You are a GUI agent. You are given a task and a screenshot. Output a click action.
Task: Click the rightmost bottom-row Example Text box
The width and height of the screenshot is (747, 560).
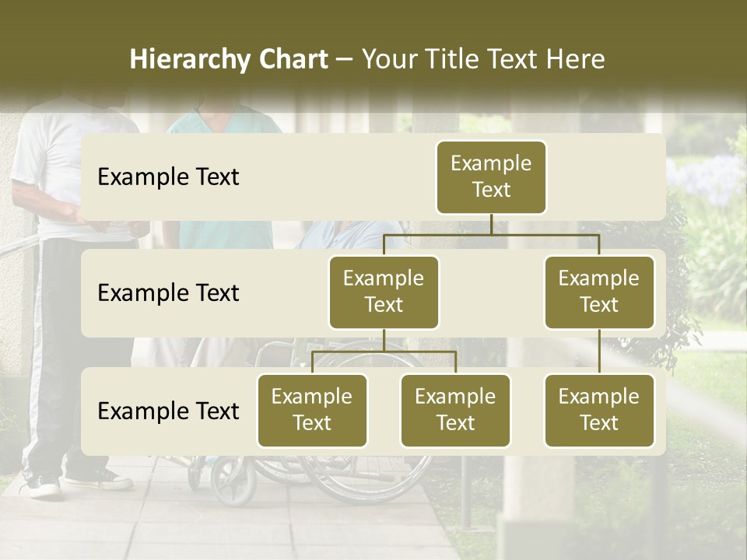coord(599,411)
